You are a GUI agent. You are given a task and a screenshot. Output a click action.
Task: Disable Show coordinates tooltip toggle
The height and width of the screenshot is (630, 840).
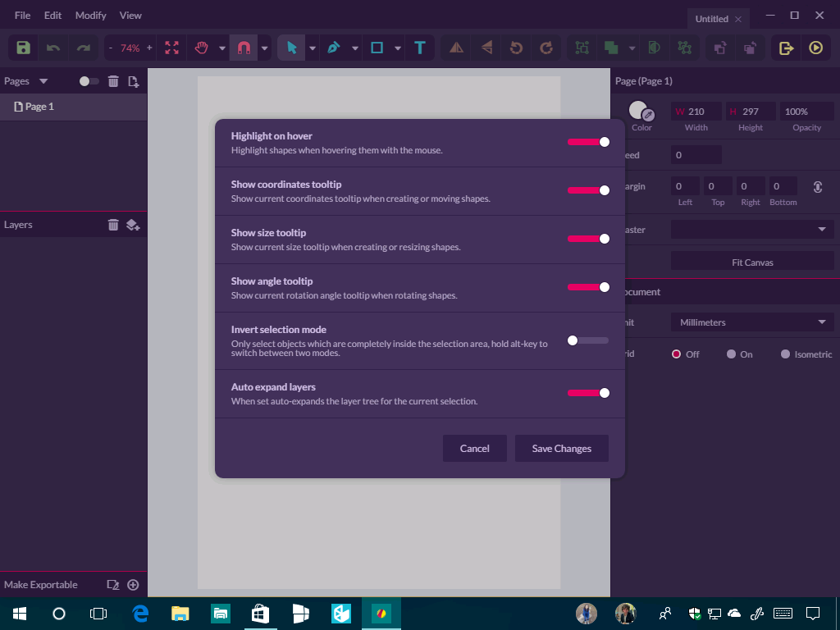tap(588, 190)
